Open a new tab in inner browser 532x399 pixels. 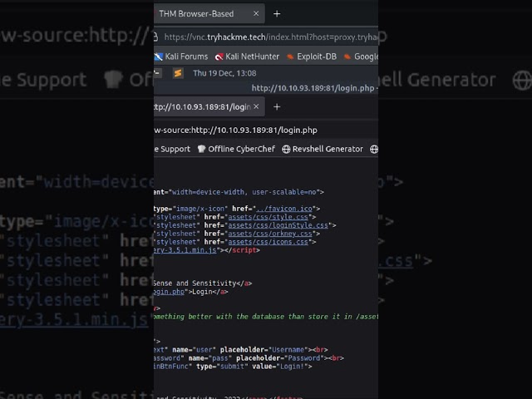(277, 107)
